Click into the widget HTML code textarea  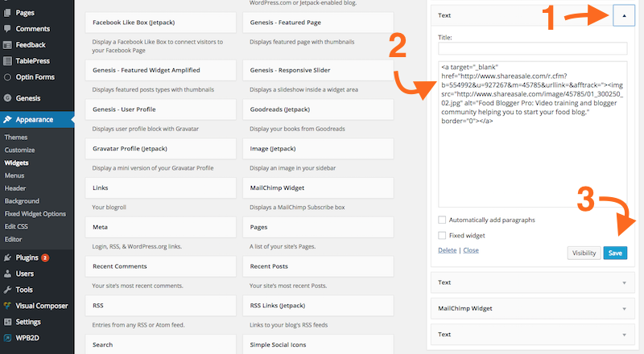[533, 134]
